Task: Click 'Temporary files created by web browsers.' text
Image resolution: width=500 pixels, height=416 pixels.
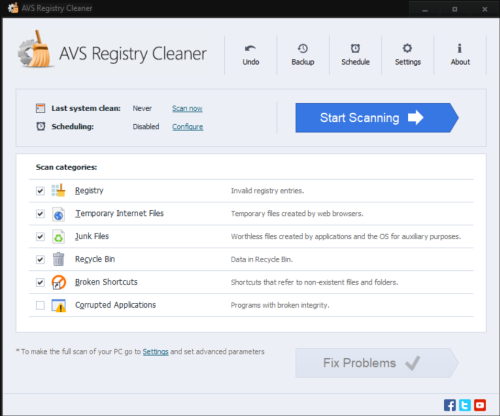Action: click(297, 214)
